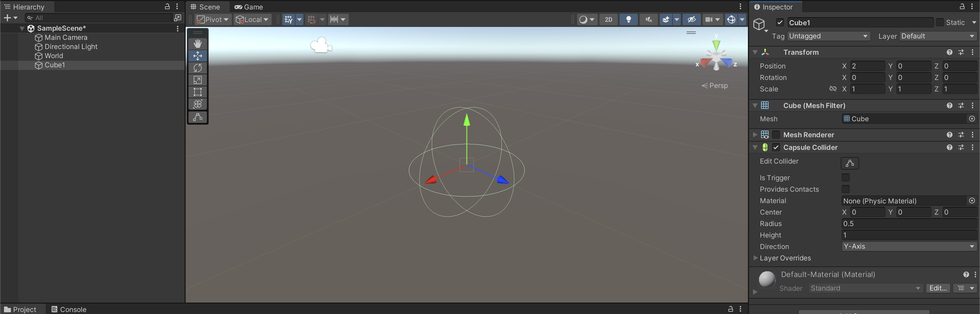This screenshot has width=980, height=314.
Task: Select the combined Transform tool
Action: [197, 104]
